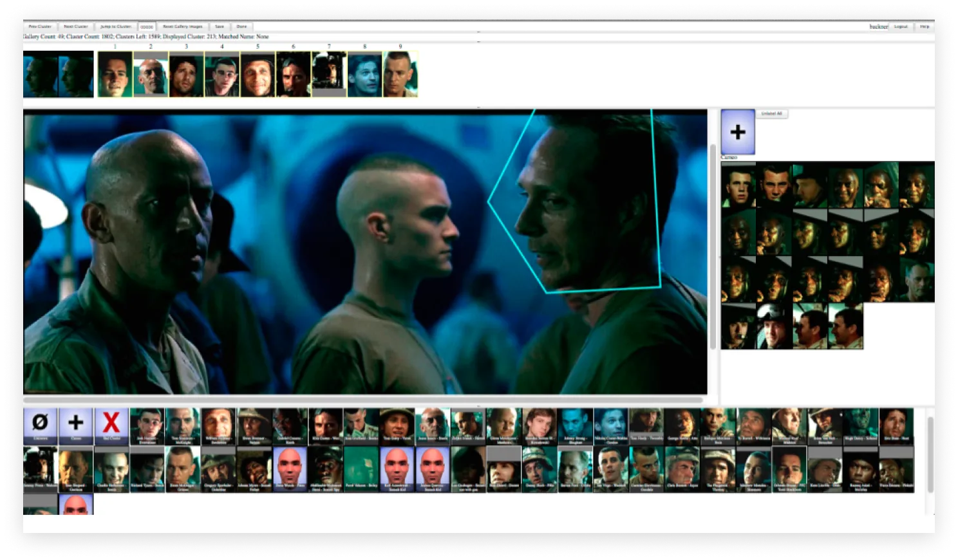This screenshot has width=958, height=560.
Task: Click the Cameo plus icon in bottom gallery
Action: (76, 425)
